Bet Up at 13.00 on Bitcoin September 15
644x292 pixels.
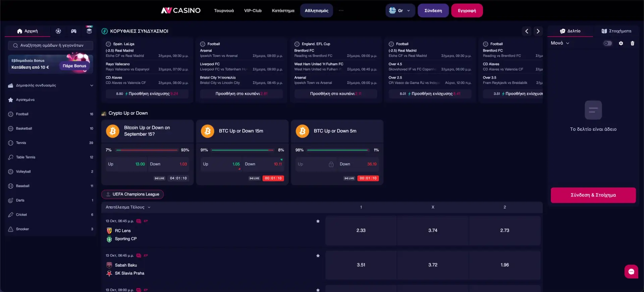(126, 164)
